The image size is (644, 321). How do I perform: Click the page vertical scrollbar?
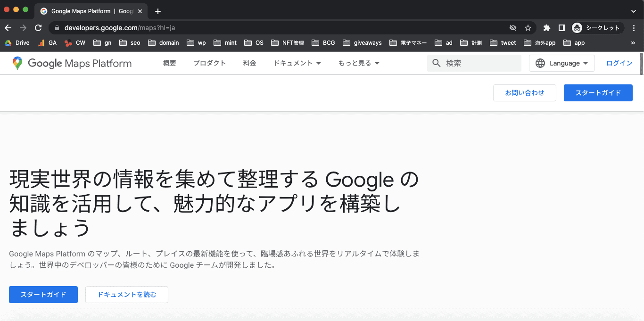pyautogui.click(x=641, y=64)
